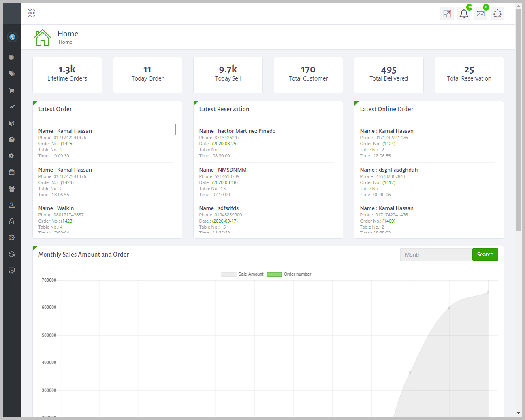
Task: Click the Latest Online Order panel heading
Action: coord(386,109)
